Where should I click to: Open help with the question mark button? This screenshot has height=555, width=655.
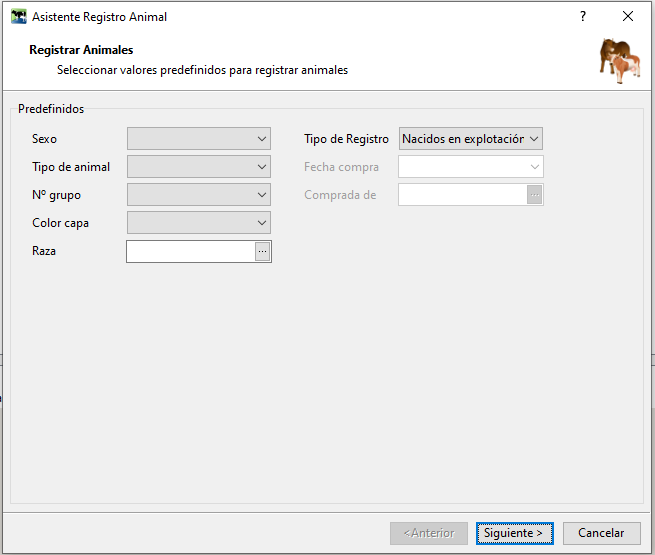coord(583,17)
